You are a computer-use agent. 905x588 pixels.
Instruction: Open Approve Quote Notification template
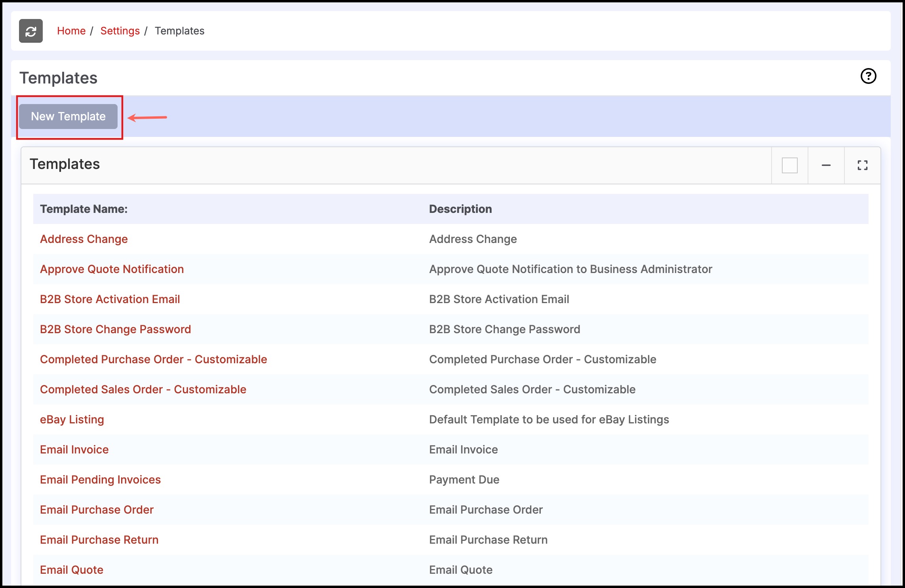tap(112, 269)
